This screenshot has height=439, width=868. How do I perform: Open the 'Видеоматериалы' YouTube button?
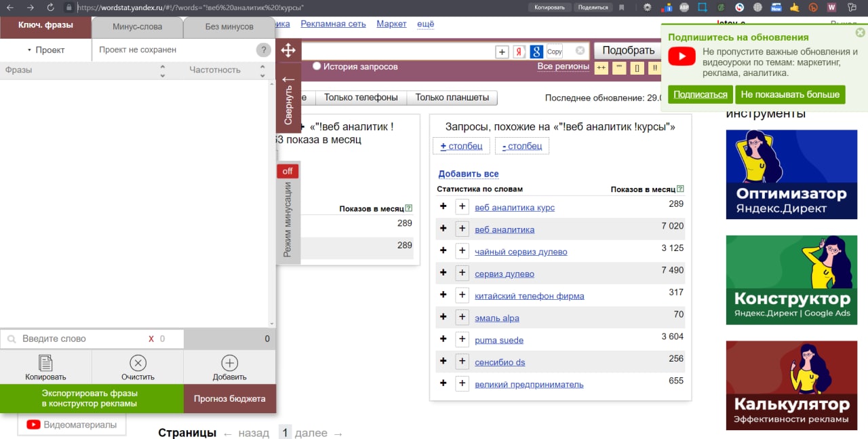tap(71, 425)
